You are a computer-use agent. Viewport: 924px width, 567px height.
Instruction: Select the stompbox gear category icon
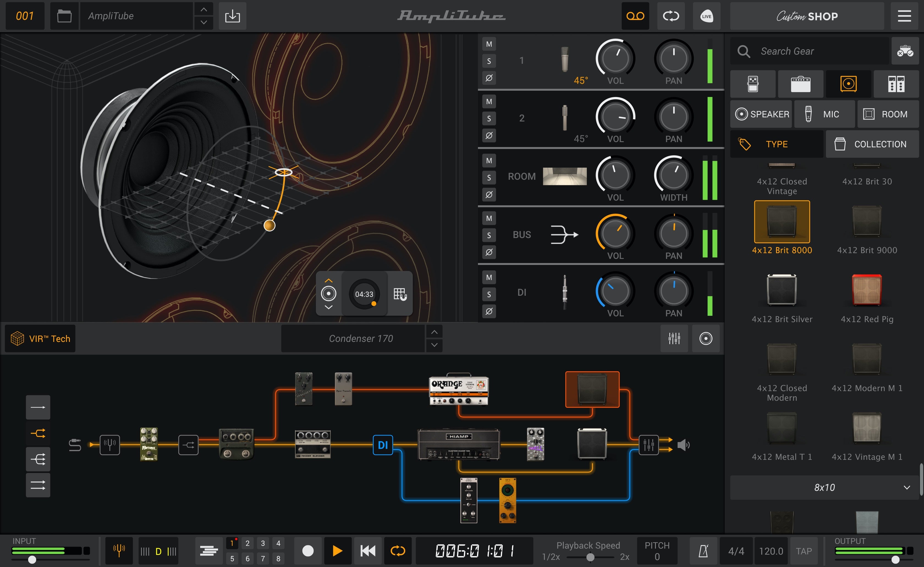click(x=753, y=84)
